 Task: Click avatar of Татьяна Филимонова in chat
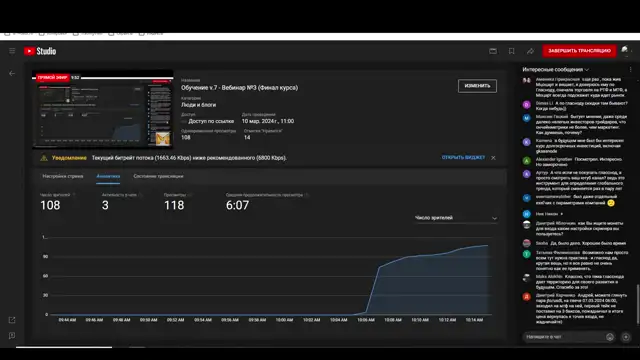click(527, 254)
